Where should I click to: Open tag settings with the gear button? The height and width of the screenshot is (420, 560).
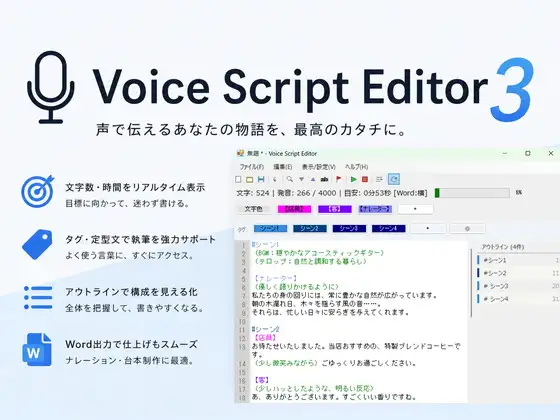point(467,229)
